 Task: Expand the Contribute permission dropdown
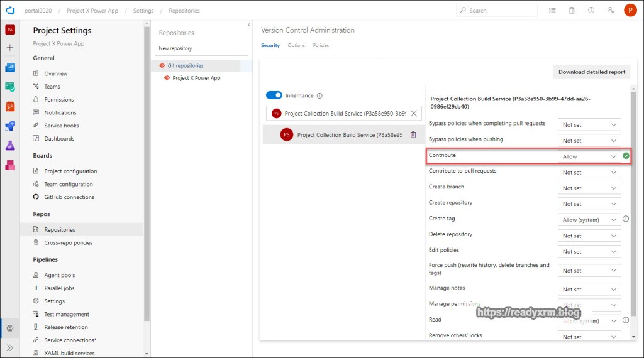[x=589, y=156]
